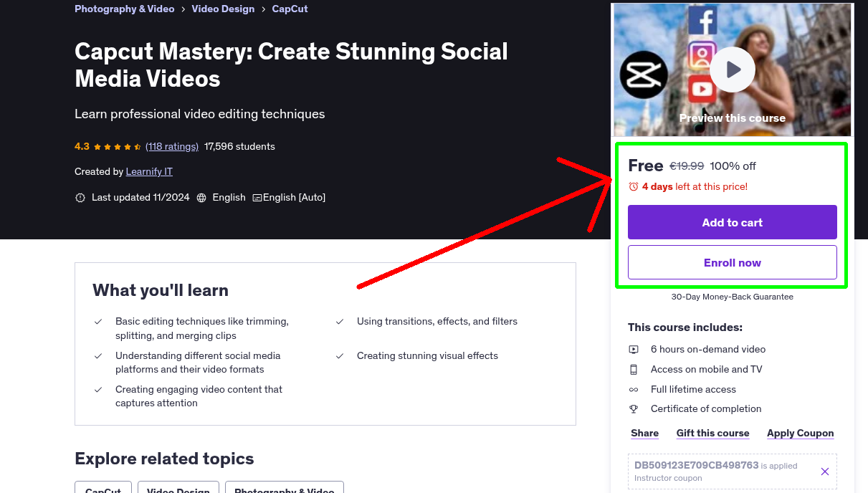Click the alarm clock icon beside 4 days
The width and height of the screenshot is (868, 493).
(634, 186)
